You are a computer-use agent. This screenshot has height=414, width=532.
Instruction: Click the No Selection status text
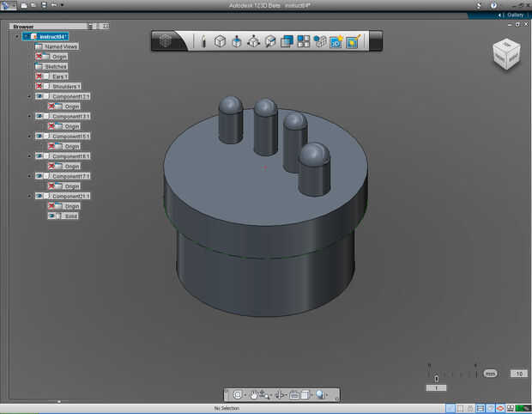pos(227,408)
